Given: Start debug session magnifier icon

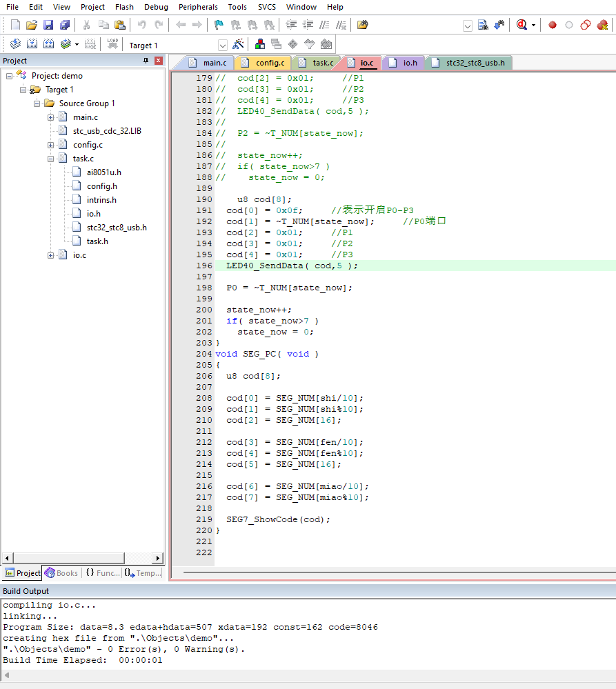Looking at the screenshot, I should click(x=522, y=25).
